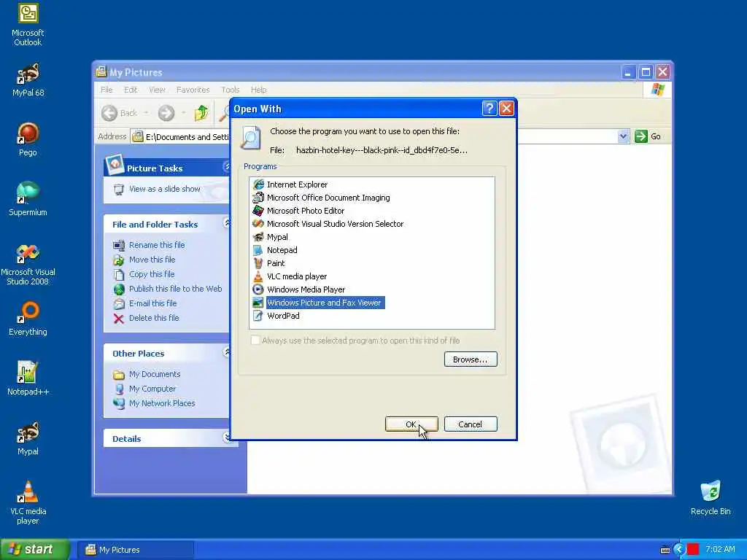The height and width of the screenshot is (560, 747).
Task: Open Everything desktop shortcut
Action: (x=28, y=319)
